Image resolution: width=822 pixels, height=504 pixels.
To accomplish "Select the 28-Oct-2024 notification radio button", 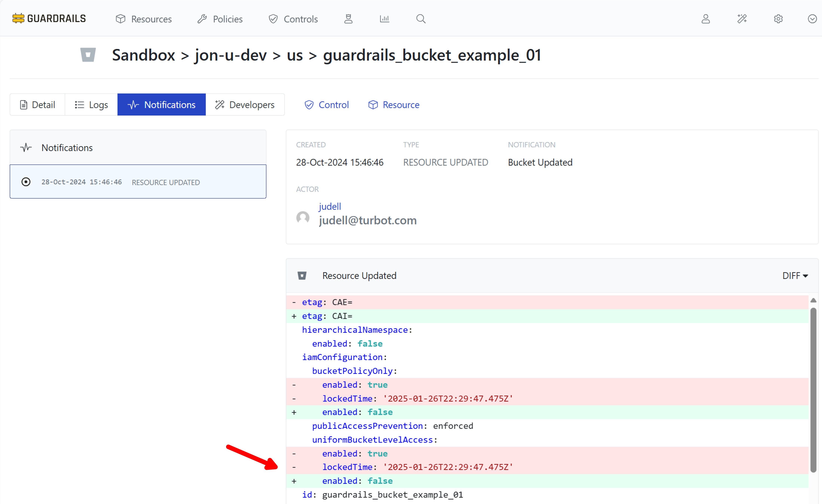I will 26,182.
